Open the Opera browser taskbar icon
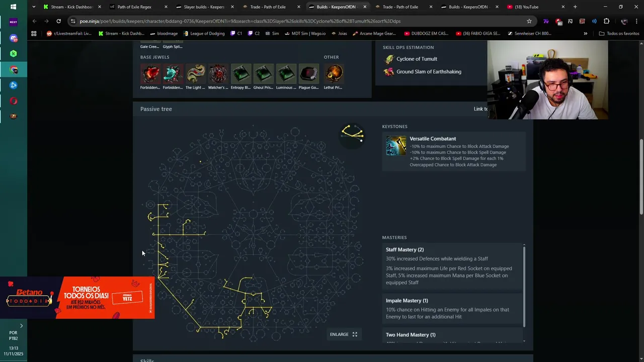The width and height of the screenshot is (644, 362). click(x=14, y=101)
